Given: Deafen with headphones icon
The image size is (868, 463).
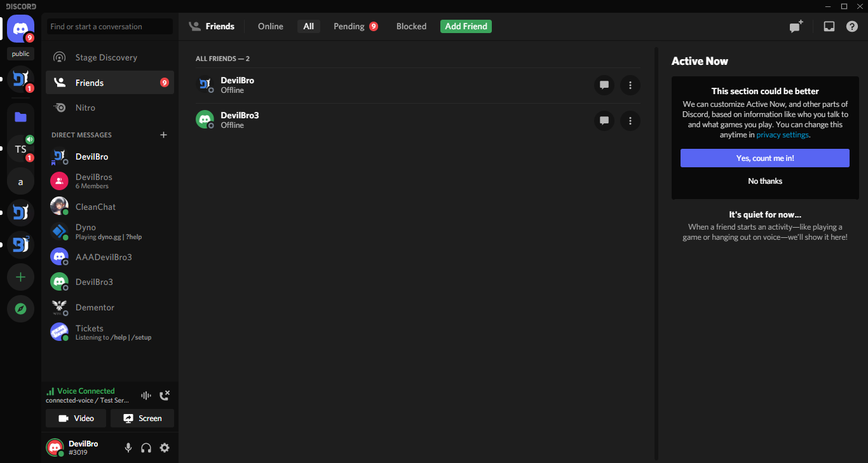Looking at the screenshot, I should (146, 448).
